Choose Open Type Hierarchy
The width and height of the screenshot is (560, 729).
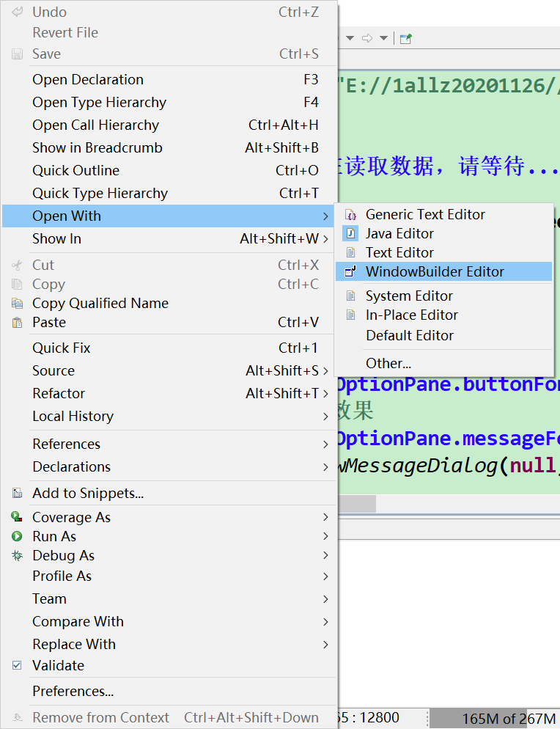tap(169, 102)
